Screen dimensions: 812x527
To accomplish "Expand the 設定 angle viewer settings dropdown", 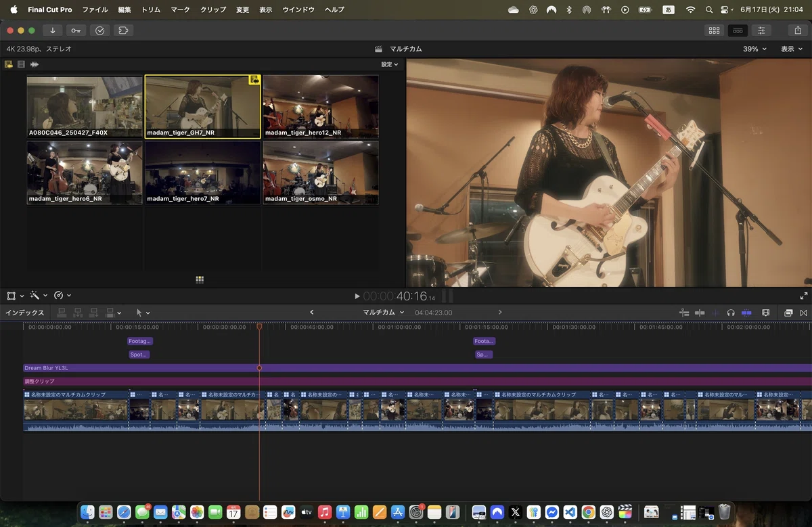I will pyautogui.click(x=390, y=64).
